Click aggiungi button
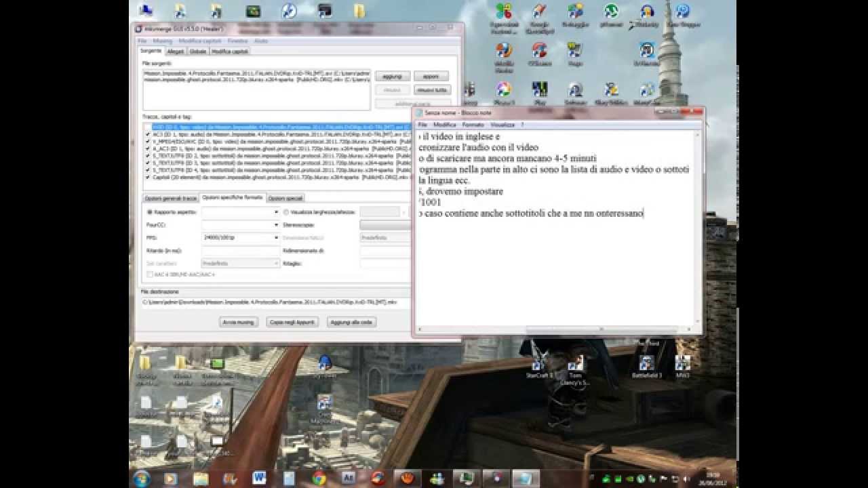The width and height of the screenshot is (868, 488). [x=392, y=77]
